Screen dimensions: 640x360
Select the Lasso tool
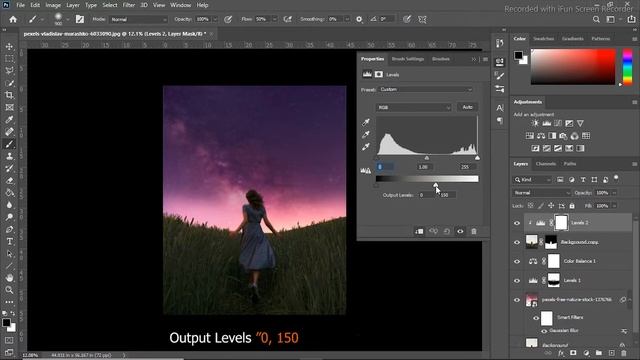[x=9, y=71]
